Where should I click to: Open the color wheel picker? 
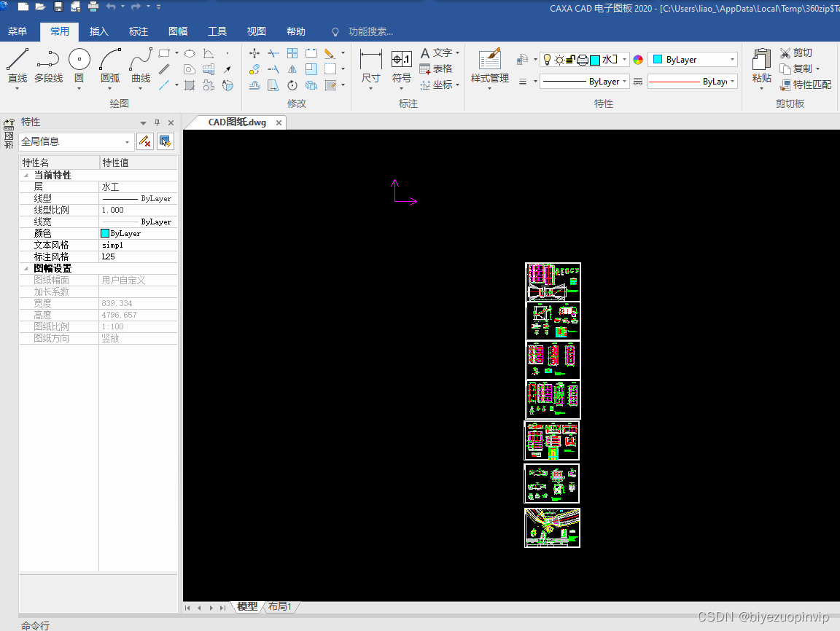coord(638,60)
